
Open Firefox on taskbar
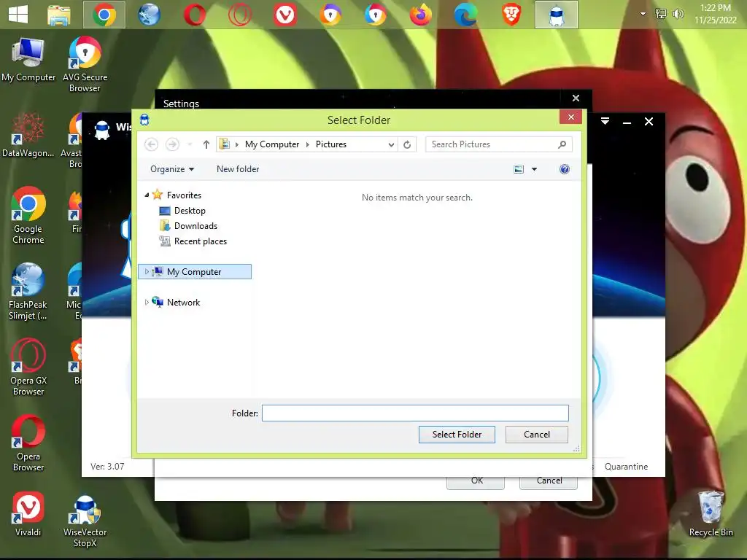(x=421, y=15)
